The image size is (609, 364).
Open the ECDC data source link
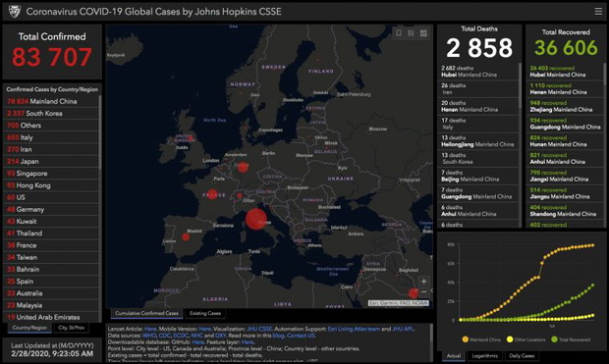click(181, 336)
